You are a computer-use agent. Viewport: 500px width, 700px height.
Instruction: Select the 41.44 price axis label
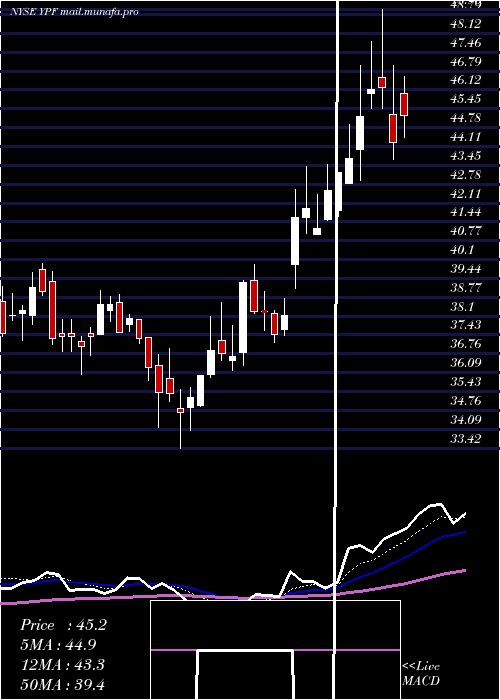[466, 212]
